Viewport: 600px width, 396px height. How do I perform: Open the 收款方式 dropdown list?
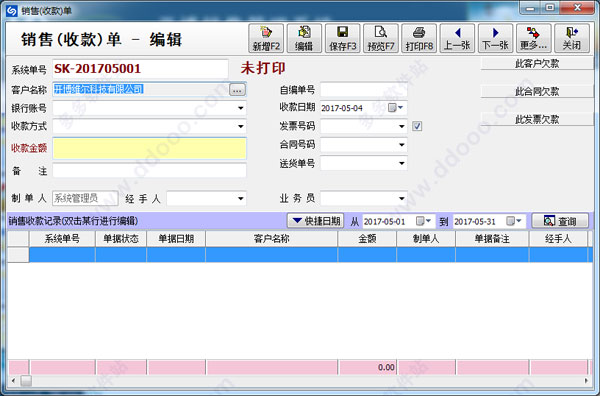(240, 126)
